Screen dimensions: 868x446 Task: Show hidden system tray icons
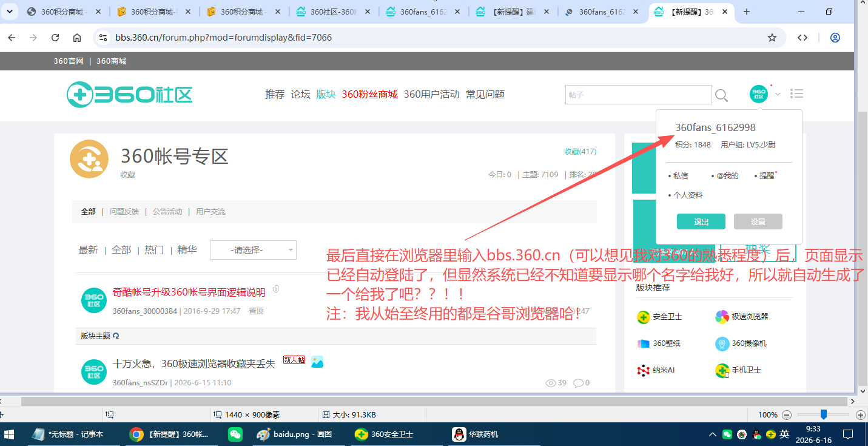tap(713, 434)
